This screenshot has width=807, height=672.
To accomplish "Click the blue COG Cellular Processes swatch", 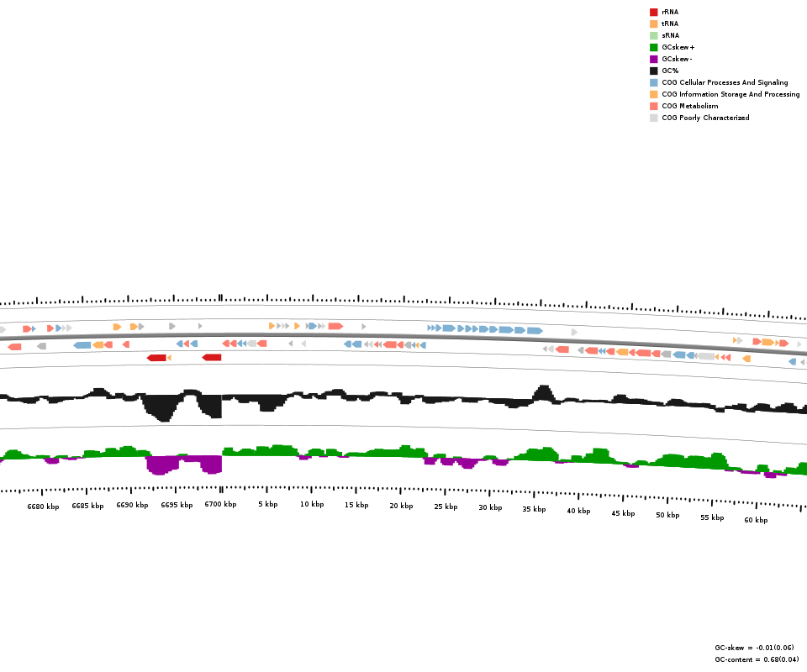I will pyautogui.click(x=653, y=82).
